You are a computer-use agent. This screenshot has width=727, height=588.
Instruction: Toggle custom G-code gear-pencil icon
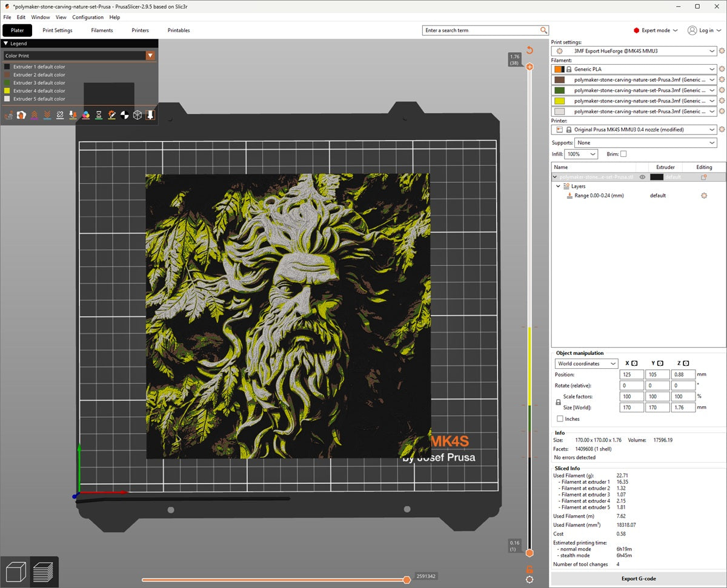coord(111,114)
